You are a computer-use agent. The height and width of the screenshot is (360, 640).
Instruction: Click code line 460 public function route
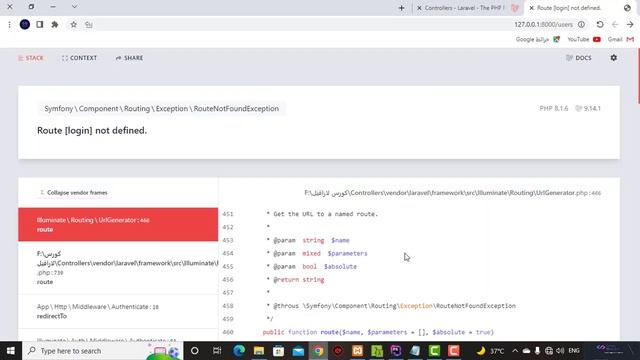[378, 332]
